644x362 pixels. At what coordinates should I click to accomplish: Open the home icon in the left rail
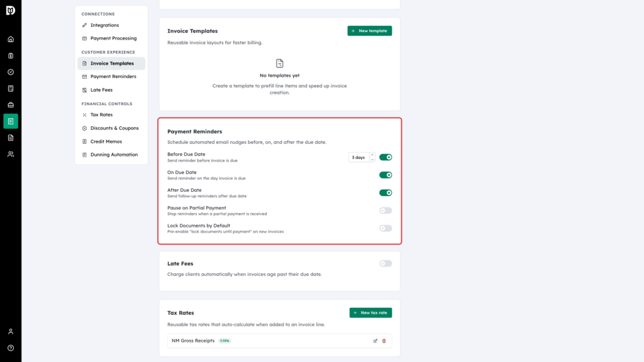pos(11,40)
